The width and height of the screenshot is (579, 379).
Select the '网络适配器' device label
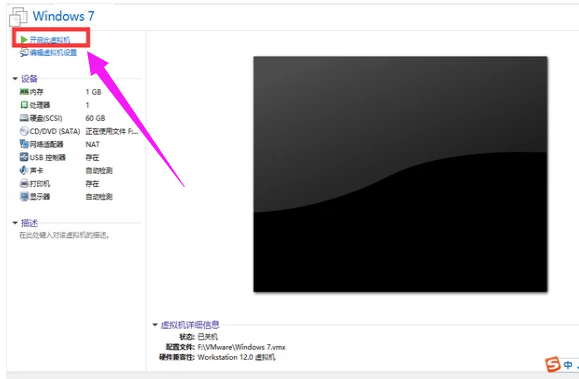47,144
